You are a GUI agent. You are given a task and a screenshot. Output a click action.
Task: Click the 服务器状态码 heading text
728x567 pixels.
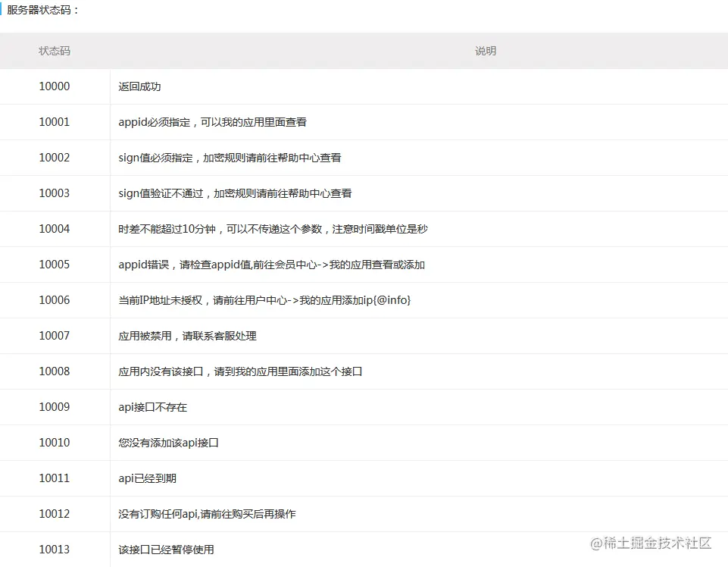[x=43, y=10]
